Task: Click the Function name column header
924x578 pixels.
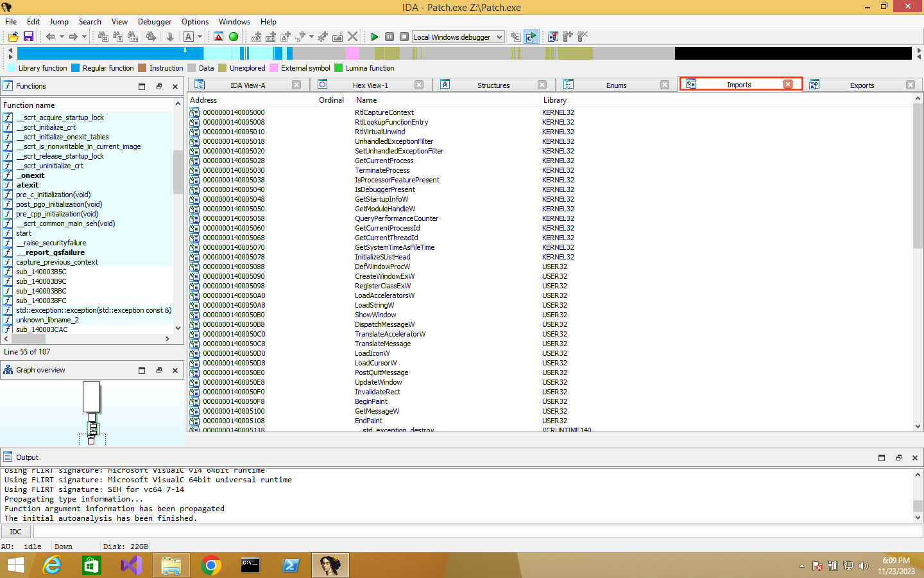Action: 87,105
